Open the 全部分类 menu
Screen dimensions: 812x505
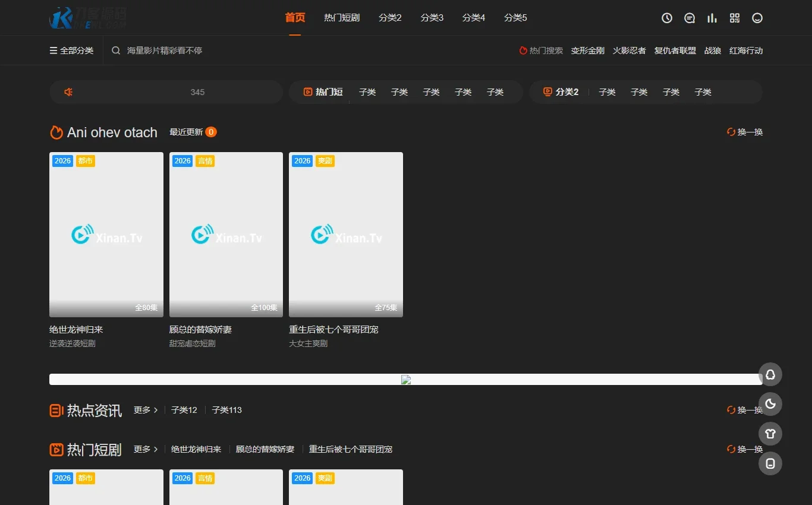[71, 50]
